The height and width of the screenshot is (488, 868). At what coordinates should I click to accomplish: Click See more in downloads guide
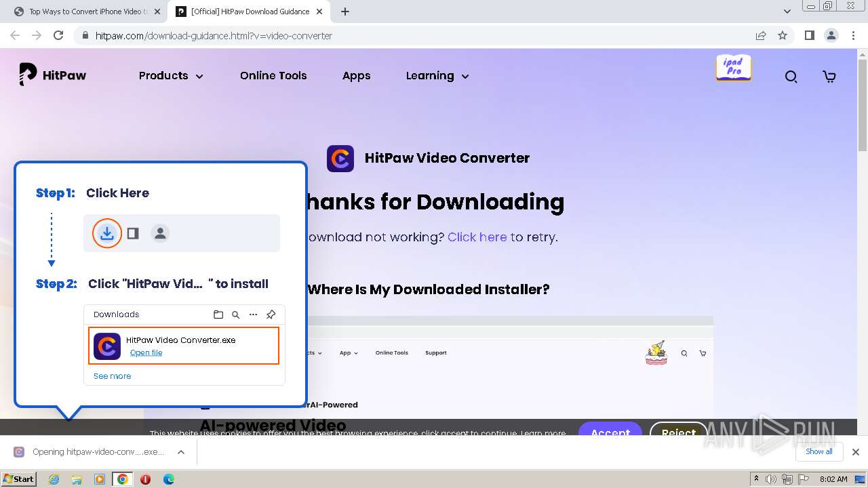point(112,376)
